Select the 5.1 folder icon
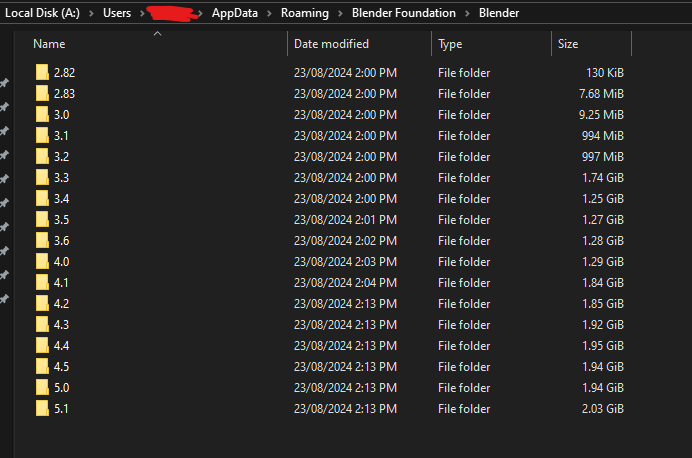Viewport: 692px width, 458px height. coord(42,409)
